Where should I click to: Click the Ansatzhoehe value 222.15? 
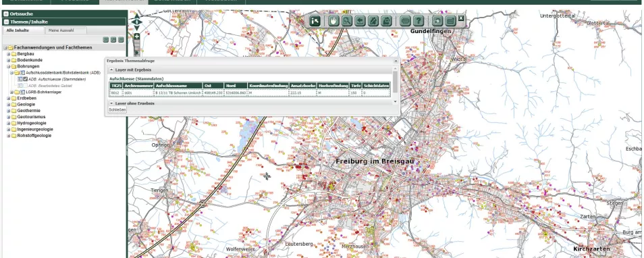[302, 93]
